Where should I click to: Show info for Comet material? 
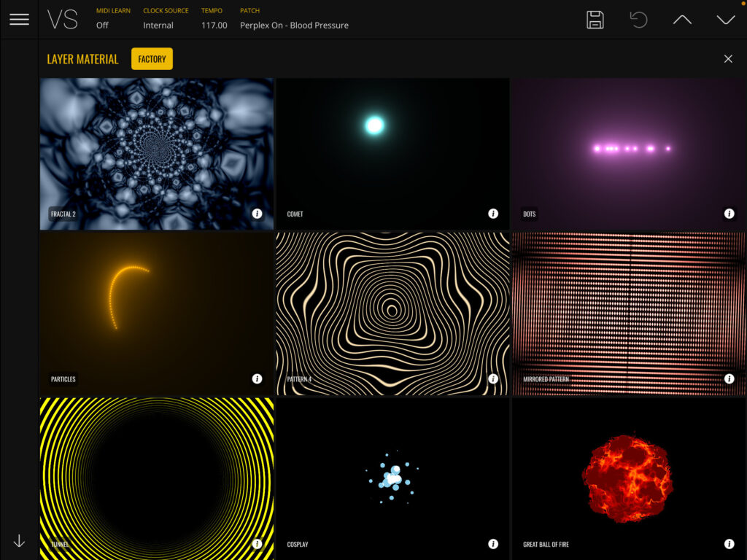tap(493, 214)
